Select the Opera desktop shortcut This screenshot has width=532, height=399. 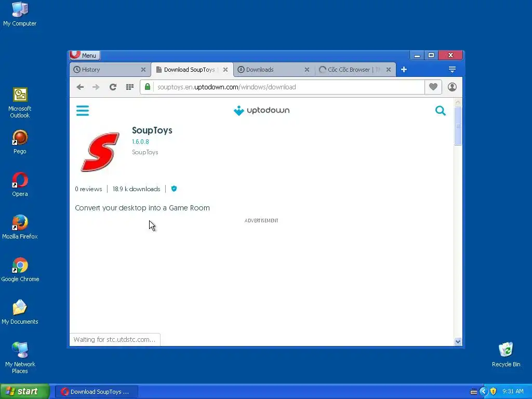pos(20,184)
